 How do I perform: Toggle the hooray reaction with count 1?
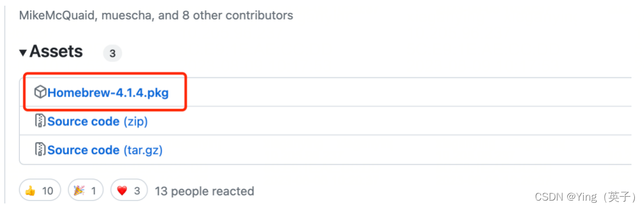pyautogui.click(x=85, y=190)
